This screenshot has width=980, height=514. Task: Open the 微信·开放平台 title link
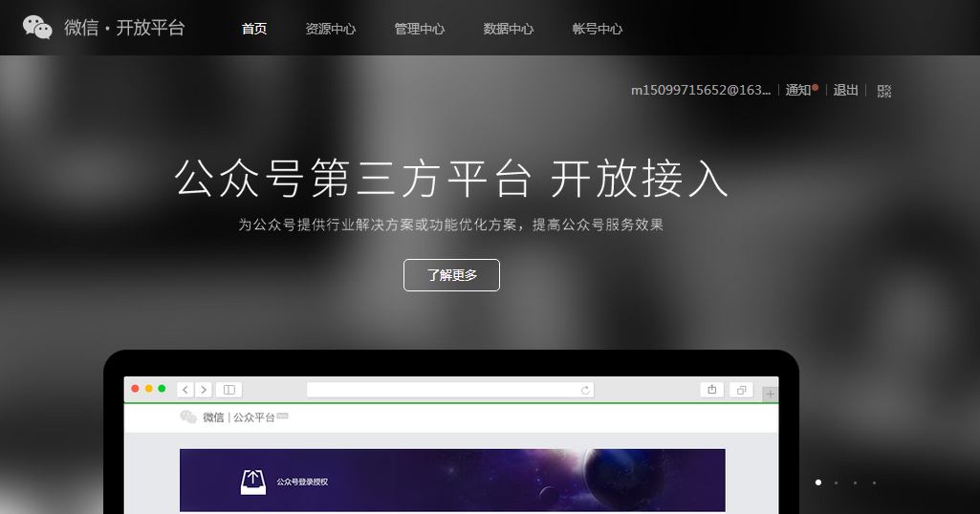[124, 28]
